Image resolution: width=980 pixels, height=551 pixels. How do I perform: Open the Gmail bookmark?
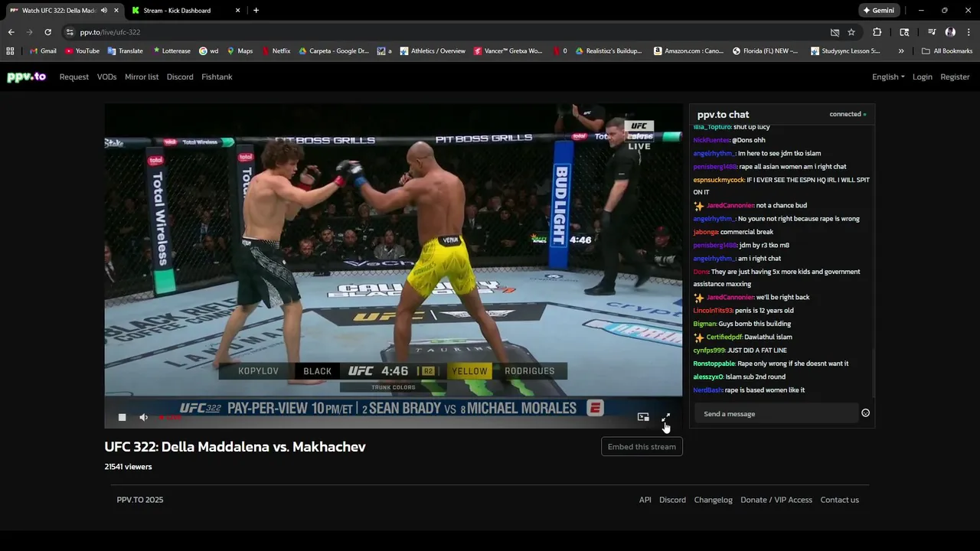tap(43, 51)
